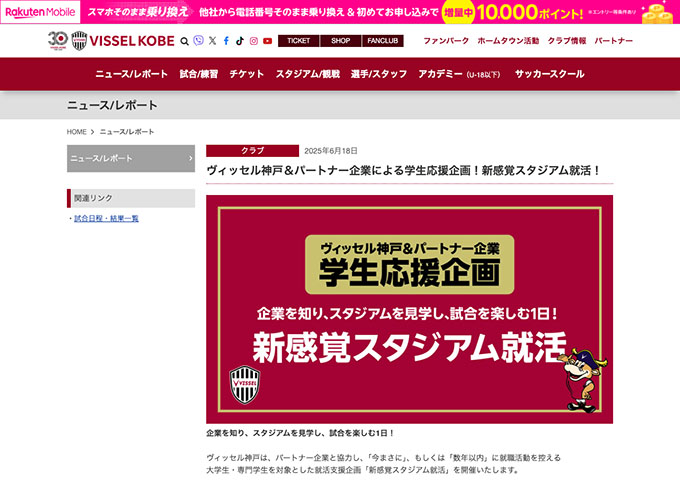The height and width of the screenshot is (480, 680).
Task: Open 選手/スタッフ menu
Action: [379, 74]
